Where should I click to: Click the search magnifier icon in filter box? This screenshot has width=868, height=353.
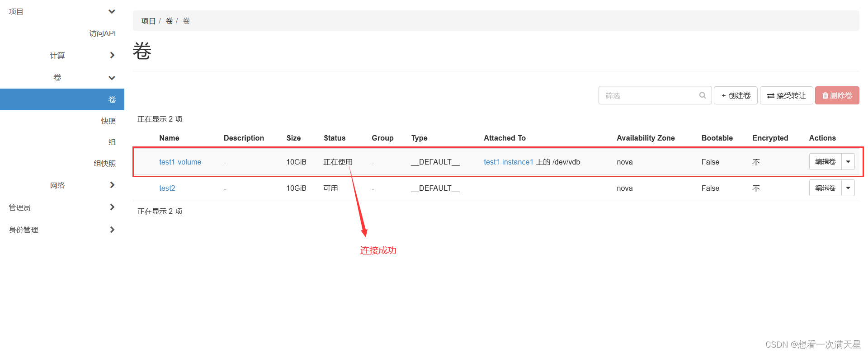tap(703, 95)
